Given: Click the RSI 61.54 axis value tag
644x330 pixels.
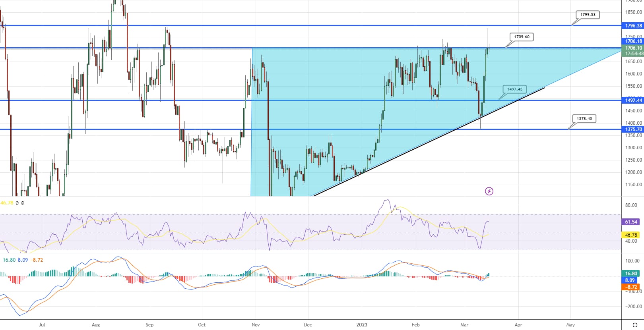Looking at the screenshot, I should pos(631,222).
